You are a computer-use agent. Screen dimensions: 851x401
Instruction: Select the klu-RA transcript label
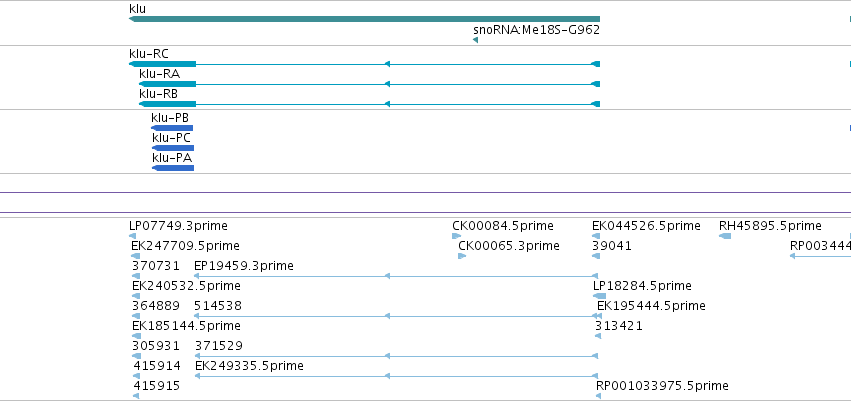(160, 74)
